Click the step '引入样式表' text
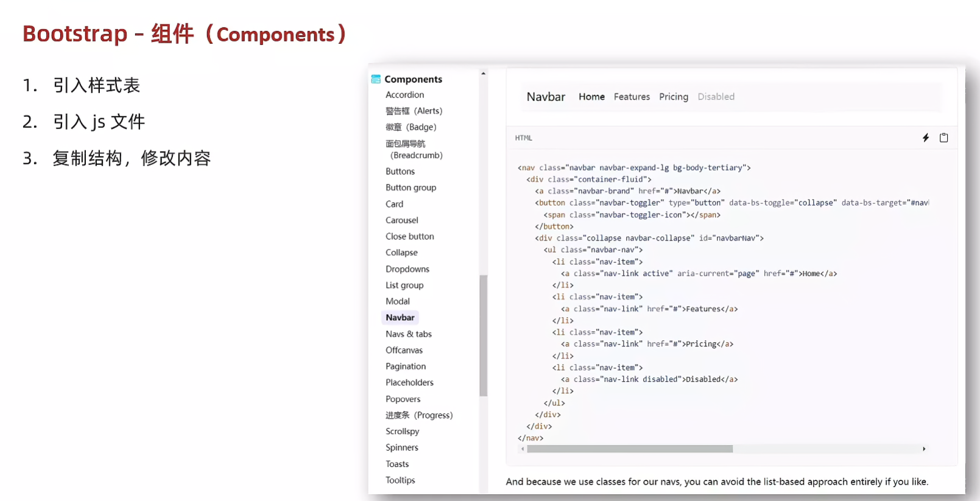 coord(97,85)
